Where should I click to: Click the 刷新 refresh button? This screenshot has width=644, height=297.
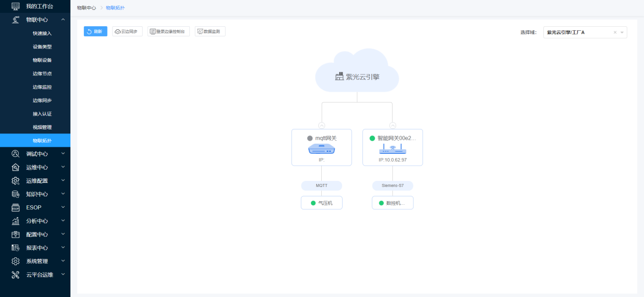click(x=95, y=31)
